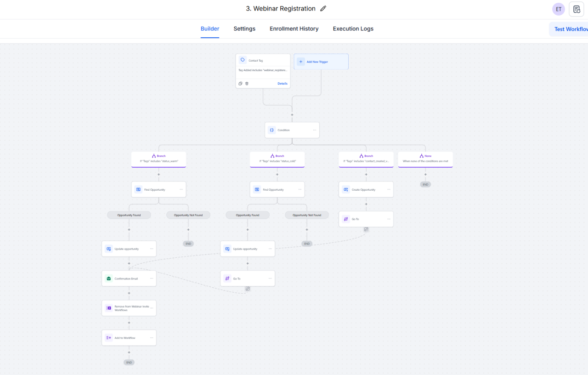Select the status_warm Branch card
This screenshot has height=375, width=588.
(158, 159)
